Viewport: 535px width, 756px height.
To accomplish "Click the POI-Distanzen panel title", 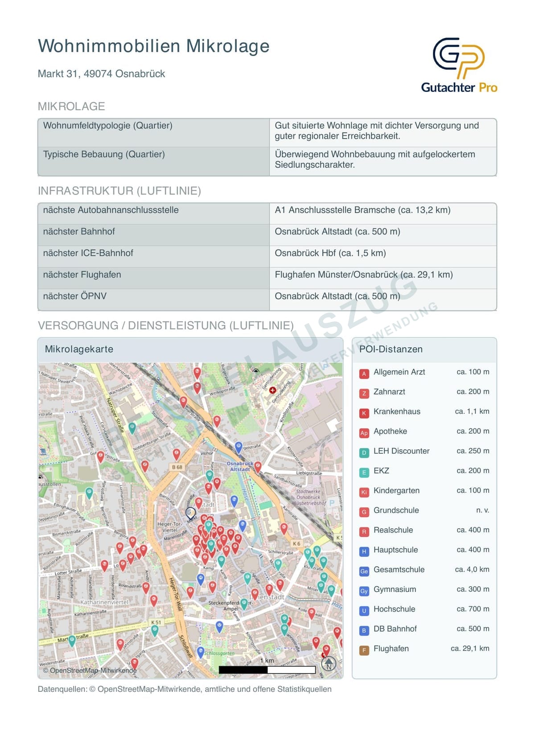I will [391, 349].
